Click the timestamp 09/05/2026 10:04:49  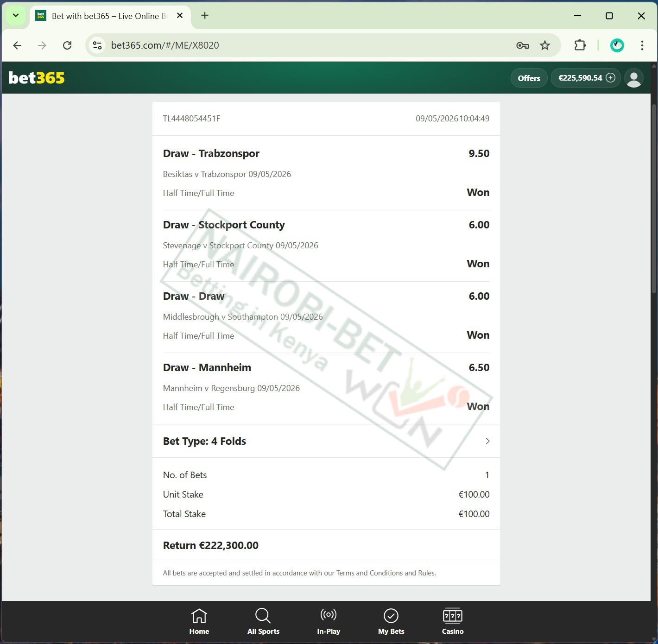[x=452, y=119]
